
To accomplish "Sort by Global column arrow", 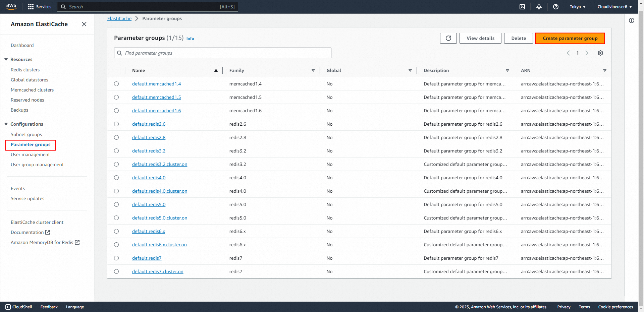I will [410, 70].
